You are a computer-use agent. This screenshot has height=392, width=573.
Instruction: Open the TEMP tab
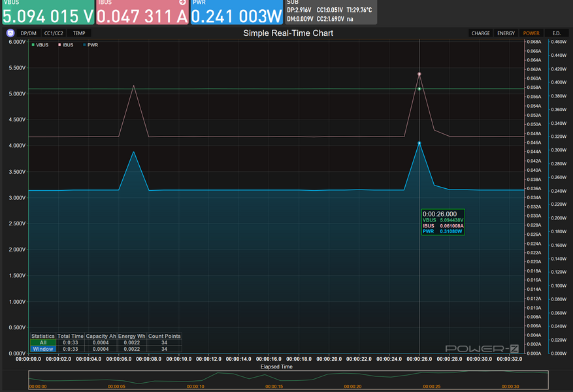[78, 33]
